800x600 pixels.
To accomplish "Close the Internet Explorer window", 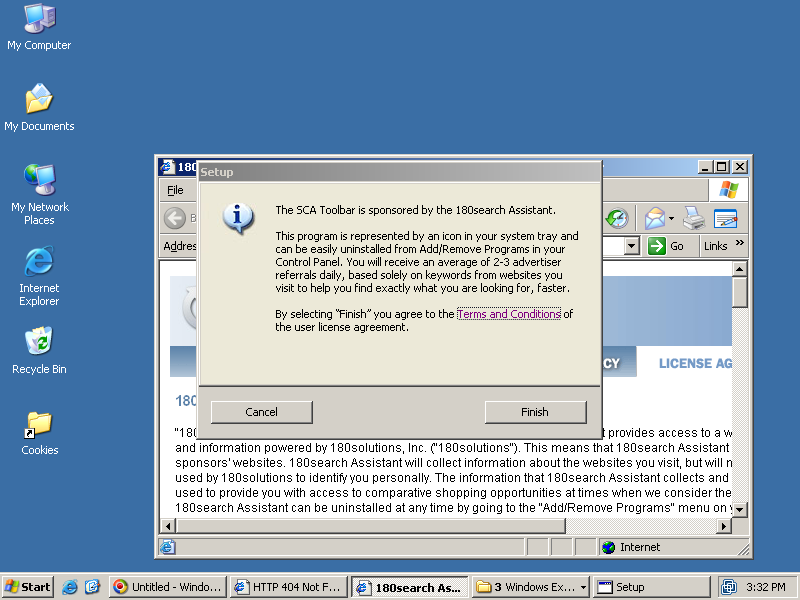I will click(x=740, y=167).
